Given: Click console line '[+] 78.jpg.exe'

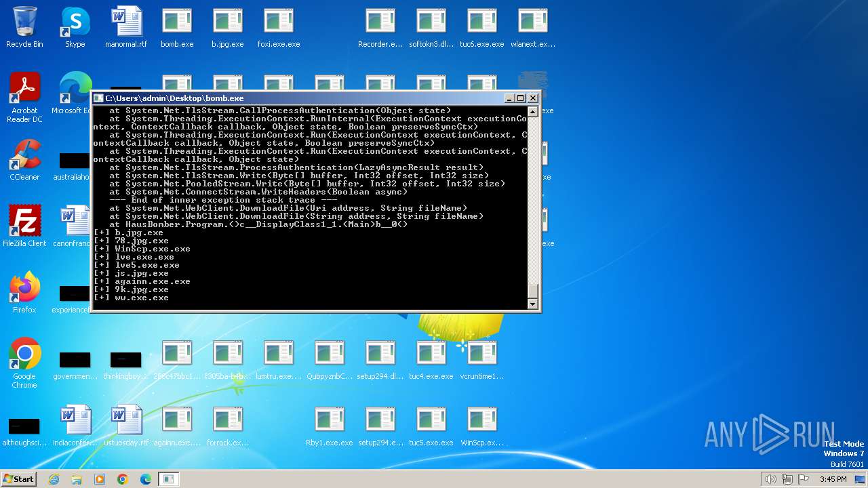Looking at the screenshot, I should (x=132, y=241).
